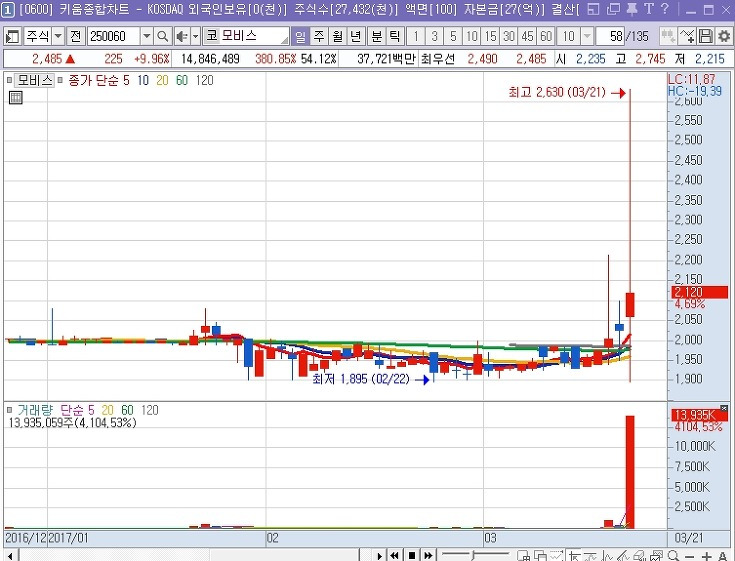Close the volume pane with its X
Screen dimensions: 735x561
(724, 408)
